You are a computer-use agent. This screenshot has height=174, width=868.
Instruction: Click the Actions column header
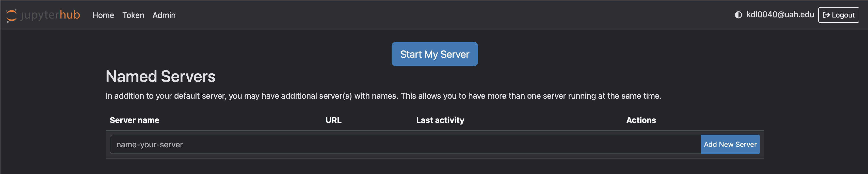tap(640, 120)
